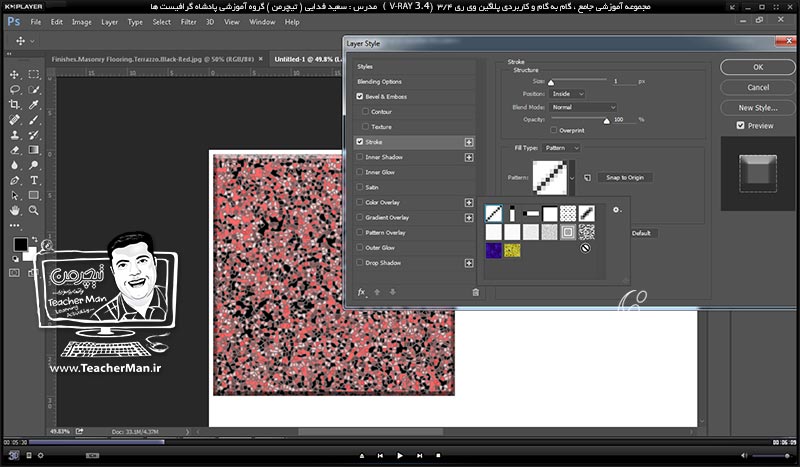800x467 pixels.
Task: Select the Horizontal Type tool
Action: (x=34, y=180)
